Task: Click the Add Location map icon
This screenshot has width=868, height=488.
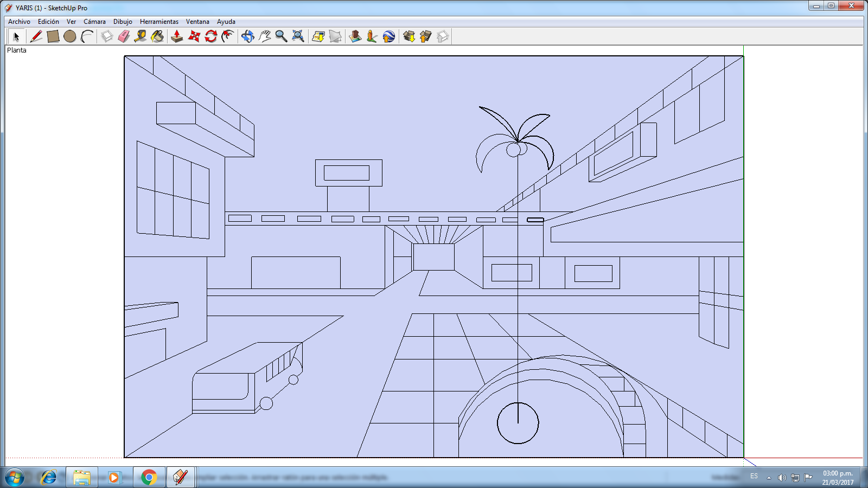Action: (318, 36)
